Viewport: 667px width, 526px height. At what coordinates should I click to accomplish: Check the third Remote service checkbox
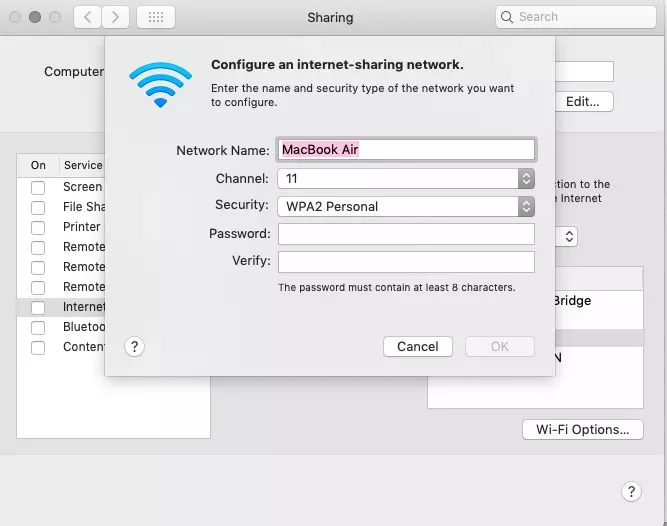point(38,287)
